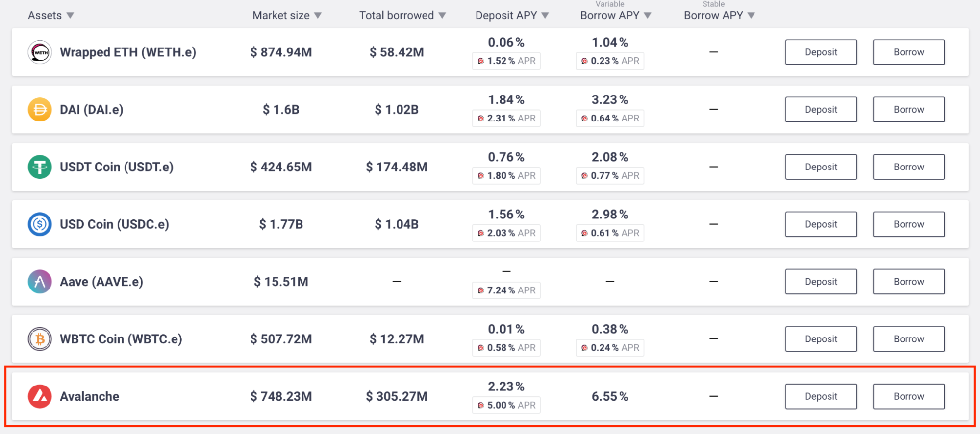Sort by Assets column arrow
Screen dimensions: 980x434
click(x=70, y=16)
